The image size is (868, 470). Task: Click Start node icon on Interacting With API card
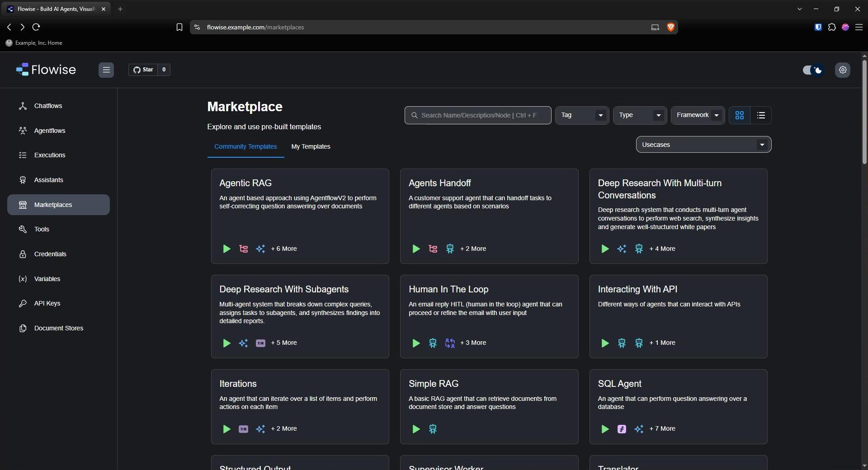pos(605,343)
